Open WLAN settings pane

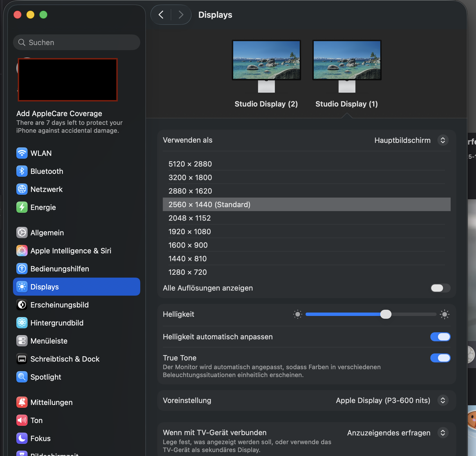(77, 153)
